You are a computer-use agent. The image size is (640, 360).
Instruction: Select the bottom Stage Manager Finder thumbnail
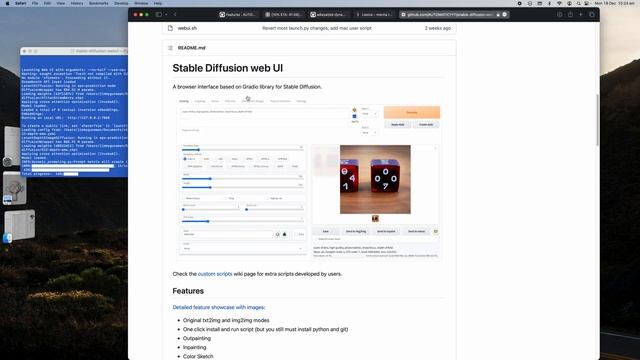point(19,225)
